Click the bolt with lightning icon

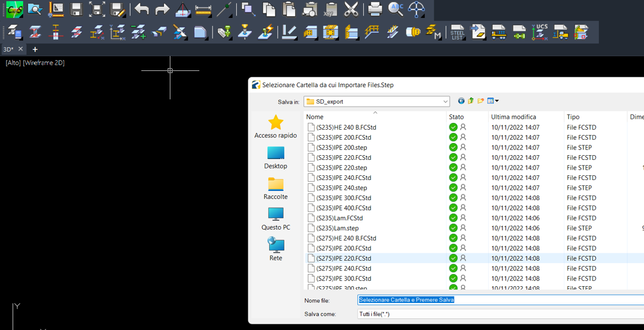click(265, 32)
